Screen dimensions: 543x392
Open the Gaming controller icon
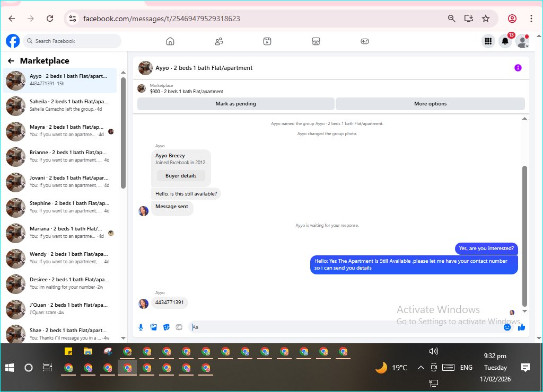pos(365,41)
